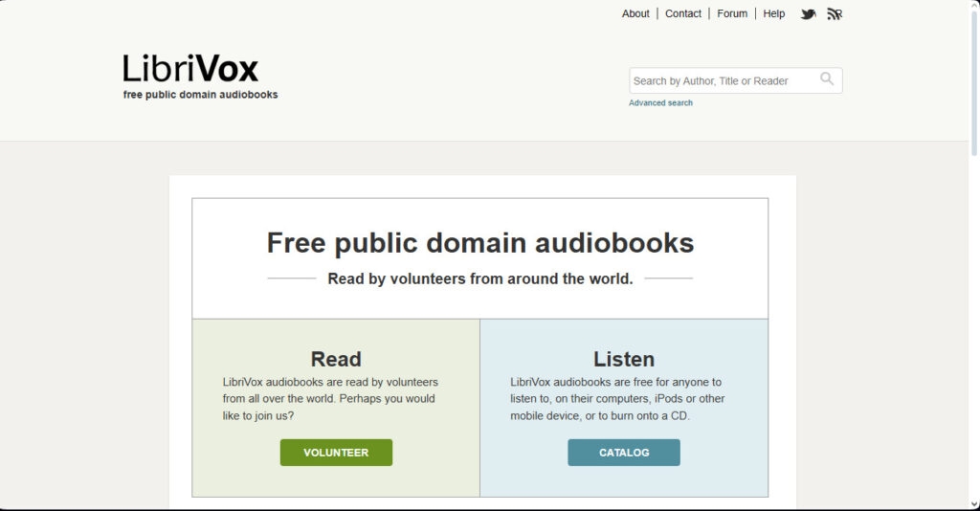Click the scrollbar down arrow
980x511 pixels.
[973, 504]
